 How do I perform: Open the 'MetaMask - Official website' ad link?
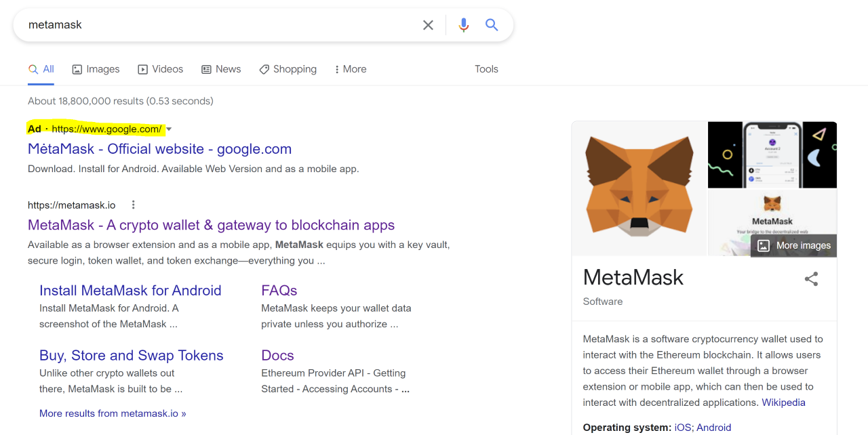tap(159, 149)
